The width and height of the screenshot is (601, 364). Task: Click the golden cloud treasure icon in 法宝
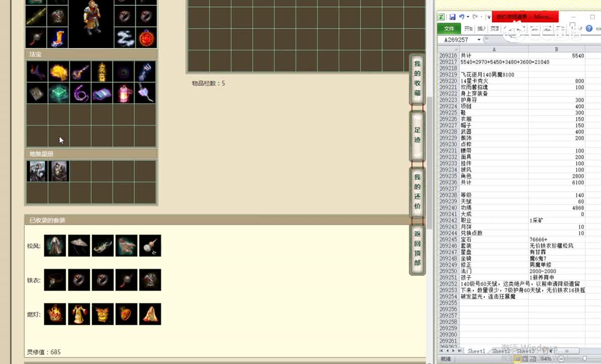click(x=59, y=72)
